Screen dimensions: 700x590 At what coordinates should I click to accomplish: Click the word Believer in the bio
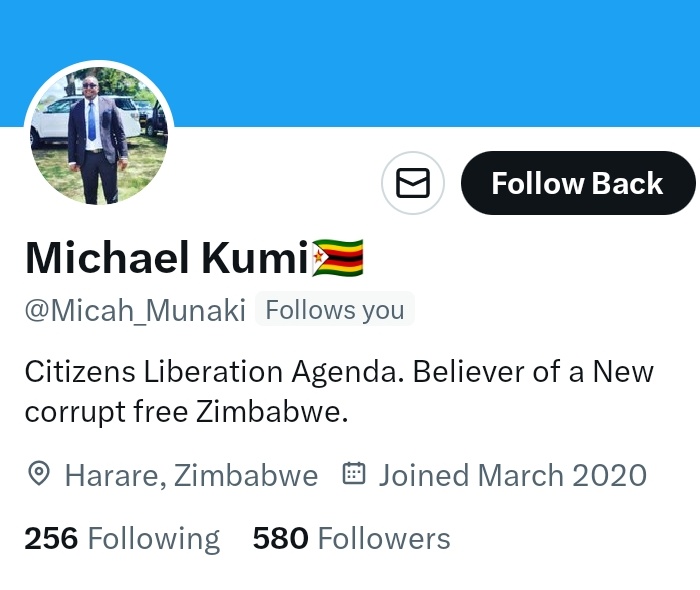pos(469,371)
